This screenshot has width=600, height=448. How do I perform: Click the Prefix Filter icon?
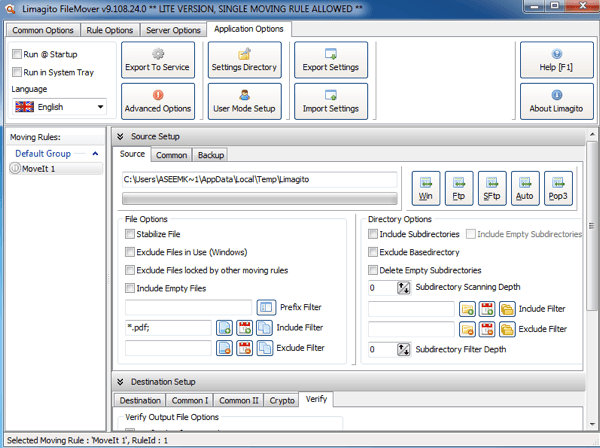coord(266,307)
